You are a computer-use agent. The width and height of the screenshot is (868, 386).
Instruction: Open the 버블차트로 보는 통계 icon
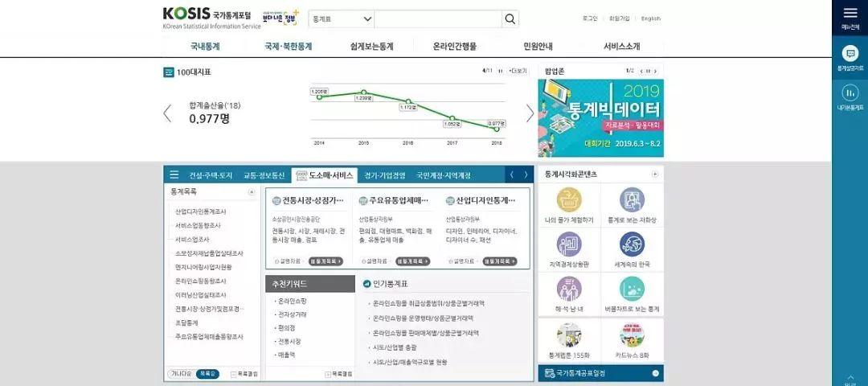(632, 289)
